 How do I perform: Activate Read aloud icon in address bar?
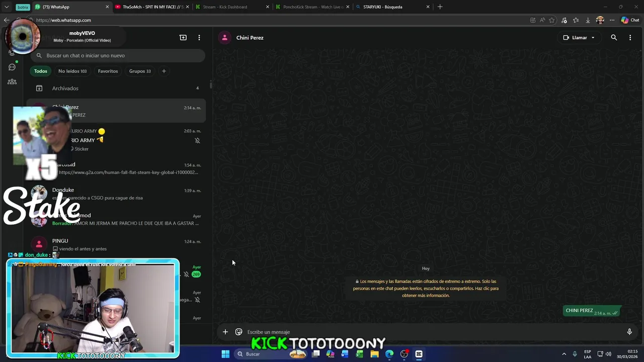[x=542, y=20]
